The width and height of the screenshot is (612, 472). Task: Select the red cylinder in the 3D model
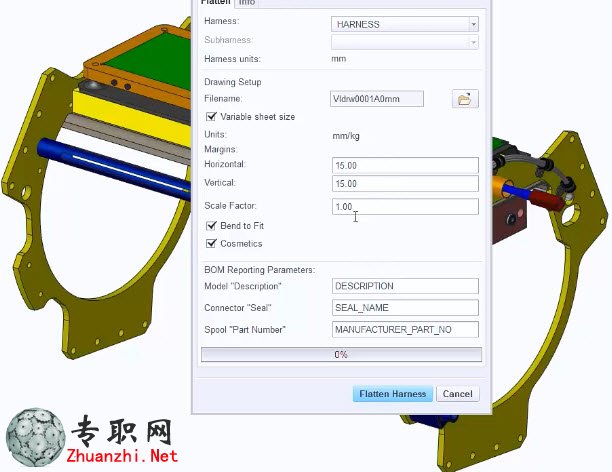547,200
